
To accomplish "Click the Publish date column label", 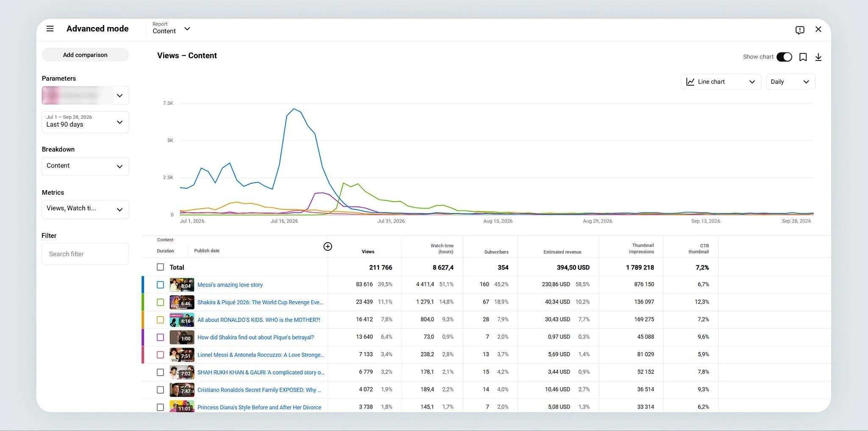I will click(207, 251).
